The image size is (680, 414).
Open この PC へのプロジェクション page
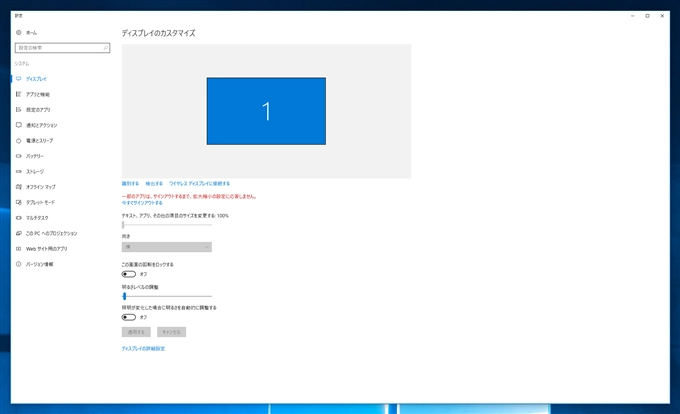coord(51,233)
